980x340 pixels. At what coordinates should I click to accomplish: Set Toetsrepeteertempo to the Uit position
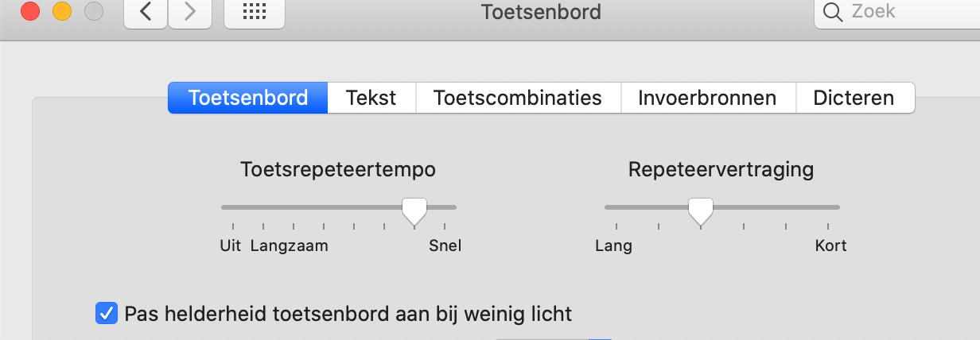232,207
